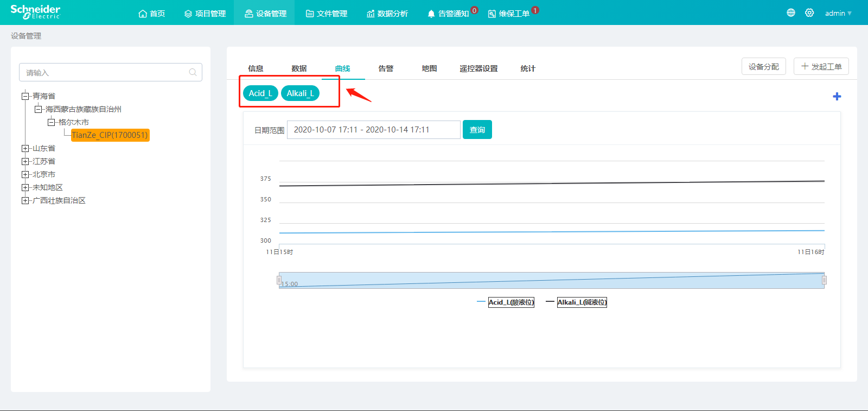
Task: Open the 设备管理 menu
Action: 265,14
